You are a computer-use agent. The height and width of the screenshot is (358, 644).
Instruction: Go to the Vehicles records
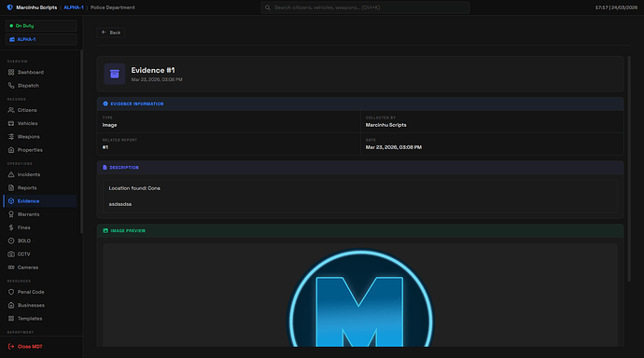(40, 123)
